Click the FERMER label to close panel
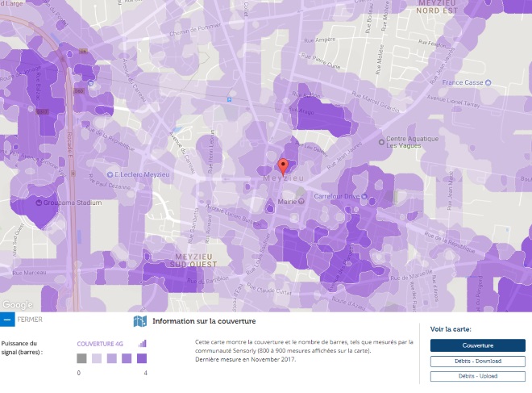Image resolution: width=532 pixels, height=393 pixels. pyautogui.click(x=30, y=320)
